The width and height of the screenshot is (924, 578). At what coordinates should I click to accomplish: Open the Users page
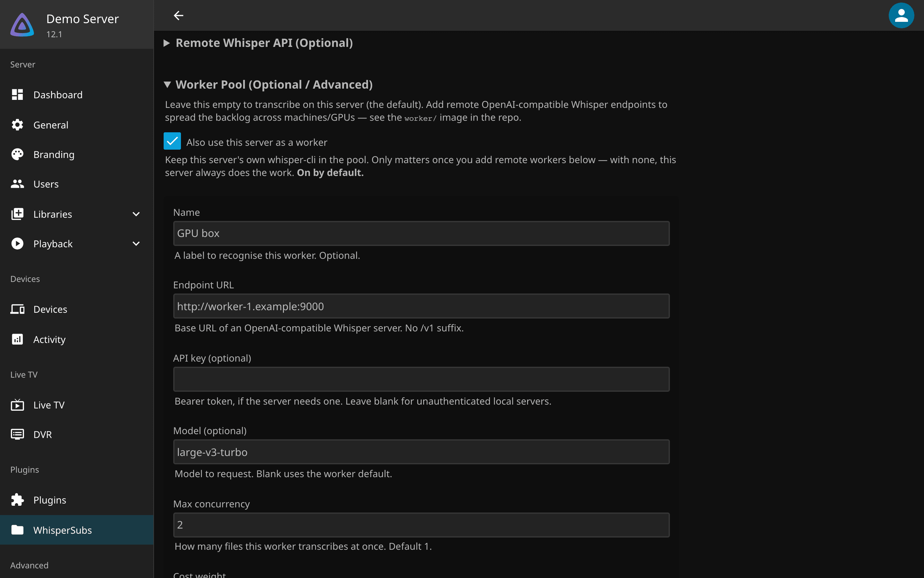point(77,184)
